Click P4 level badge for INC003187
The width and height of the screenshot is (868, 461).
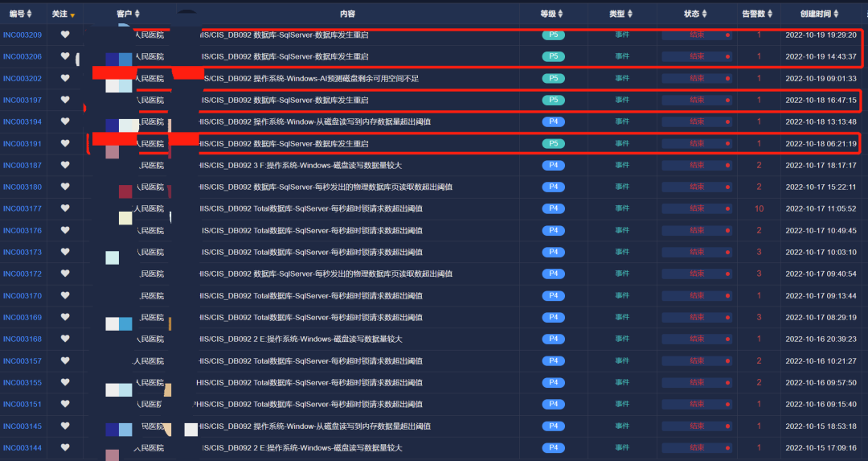click(553, 165)
